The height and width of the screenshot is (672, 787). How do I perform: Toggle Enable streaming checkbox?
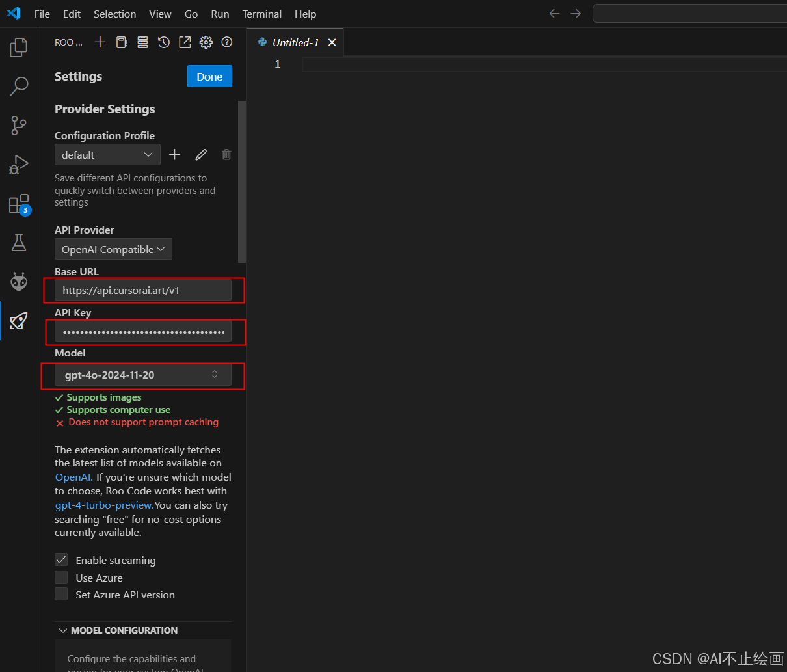(61, 560)
